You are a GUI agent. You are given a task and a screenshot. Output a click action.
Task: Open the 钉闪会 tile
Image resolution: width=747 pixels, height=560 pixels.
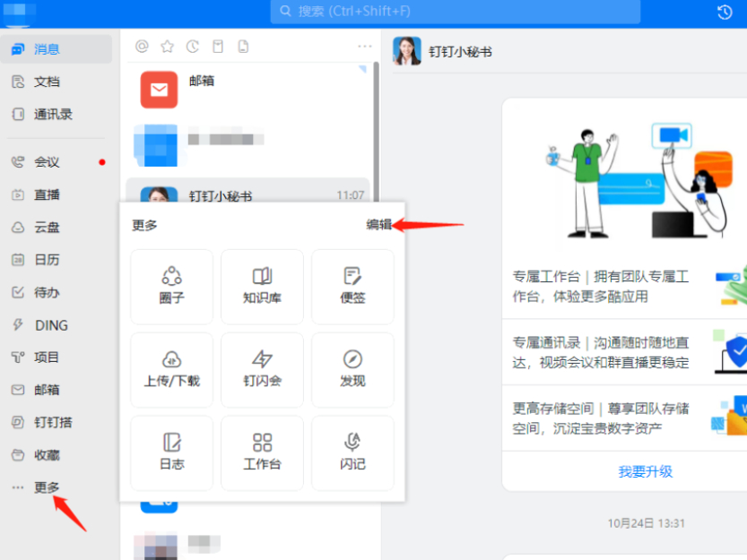tap(262, 370)
